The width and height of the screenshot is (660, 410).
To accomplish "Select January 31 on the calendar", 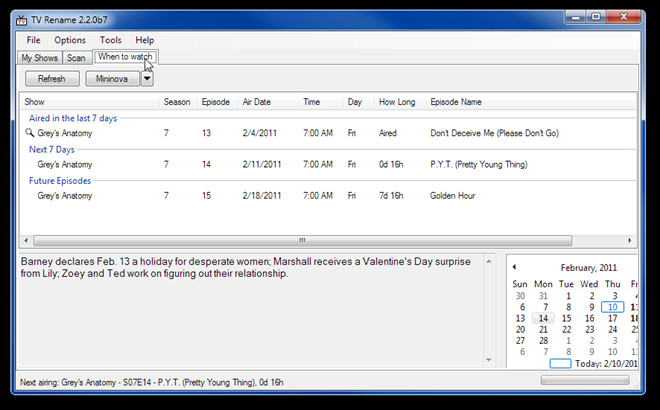I will pyautogui.click(x=543, y=296).
